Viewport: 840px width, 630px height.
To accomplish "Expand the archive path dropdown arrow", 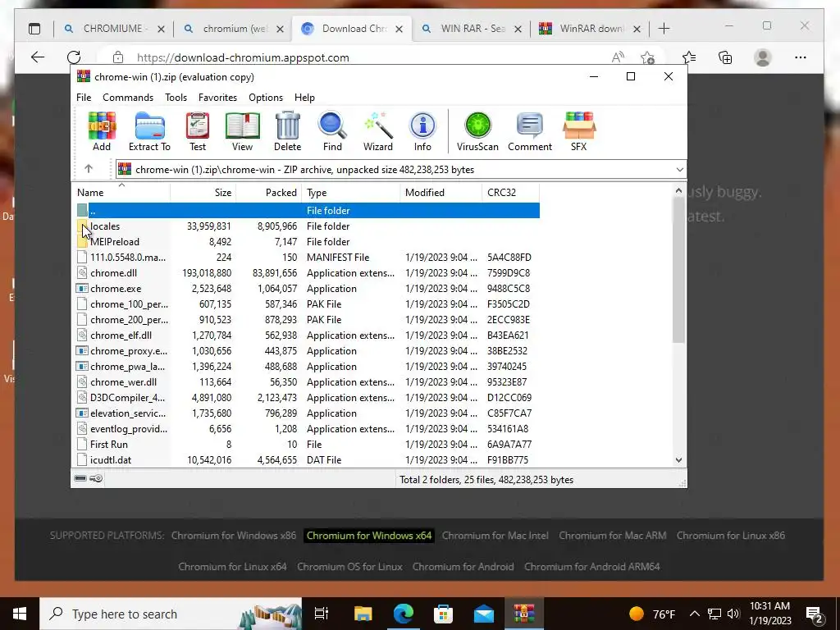I will 679,169.
